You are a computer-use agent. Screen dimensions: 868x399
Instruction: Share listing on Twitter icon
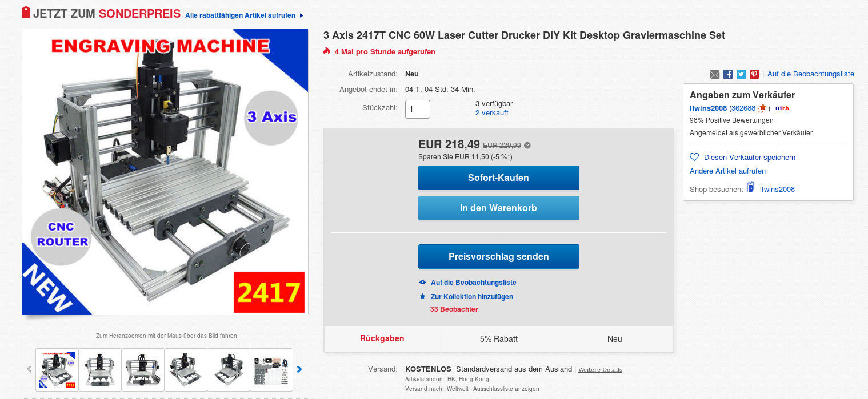pyautogui.click(x=741, y=74)
